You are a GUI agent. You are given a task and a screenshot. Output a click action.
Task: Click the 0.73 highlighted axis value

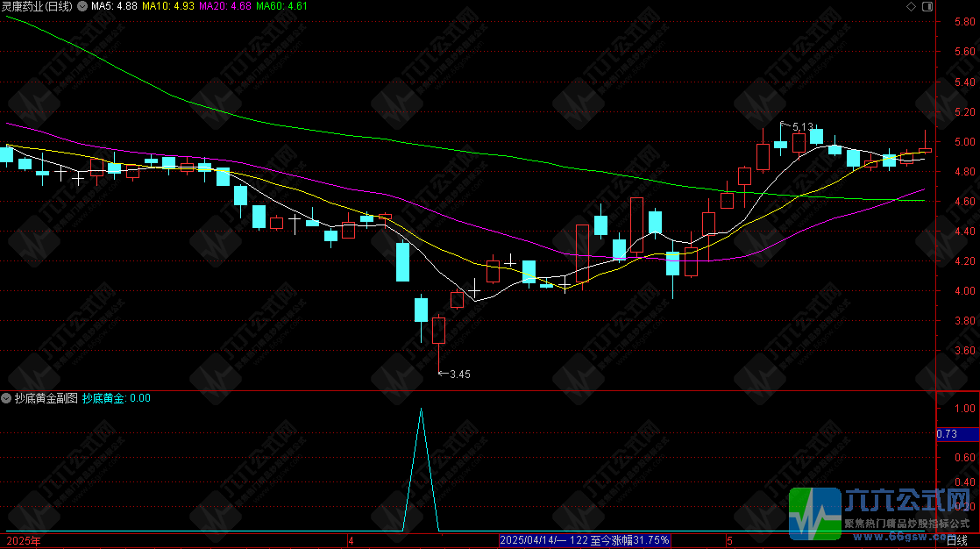click(957, 434)
